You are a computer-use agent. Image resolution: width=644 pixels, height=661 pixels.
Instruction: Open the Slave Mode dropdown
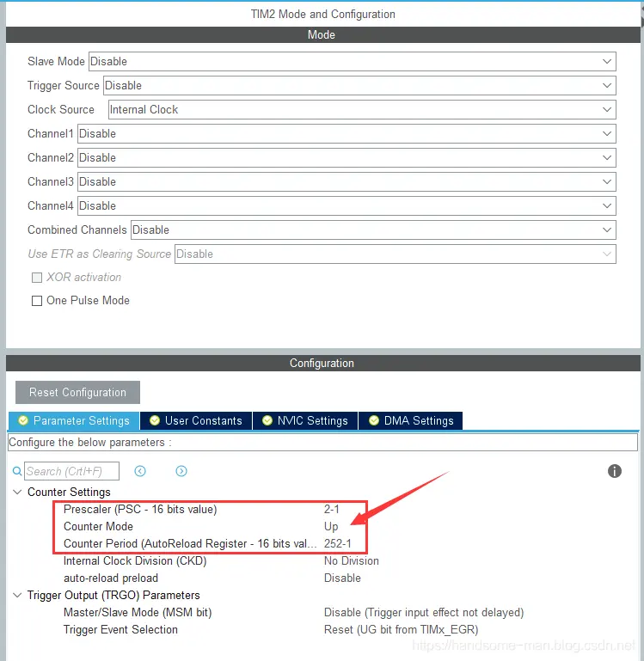click(353, 62)
